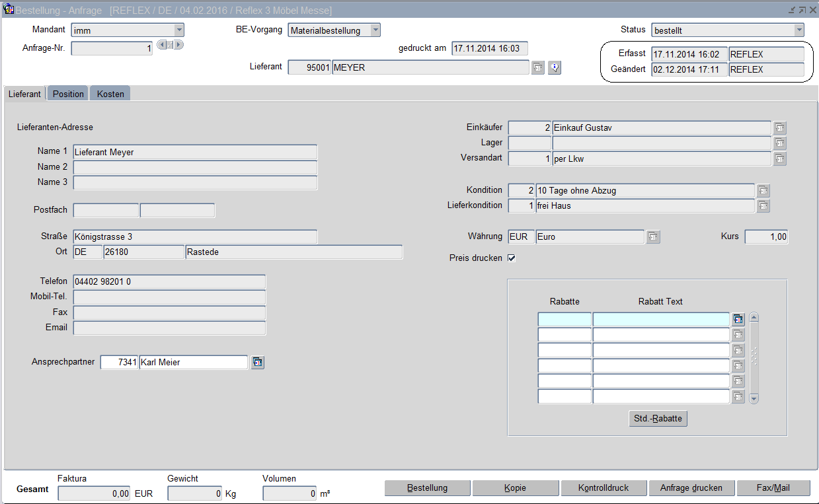Viewport: 819px width, 504px height.
Task: Open the Ansprechpartner lookup icon
Action: 257,363
